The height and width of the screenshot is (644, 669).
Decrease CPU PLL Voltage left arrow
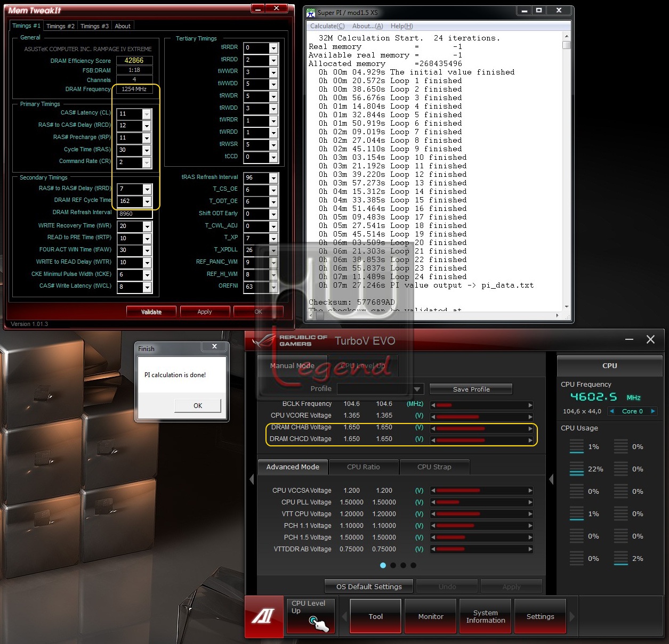click(433, 502)
